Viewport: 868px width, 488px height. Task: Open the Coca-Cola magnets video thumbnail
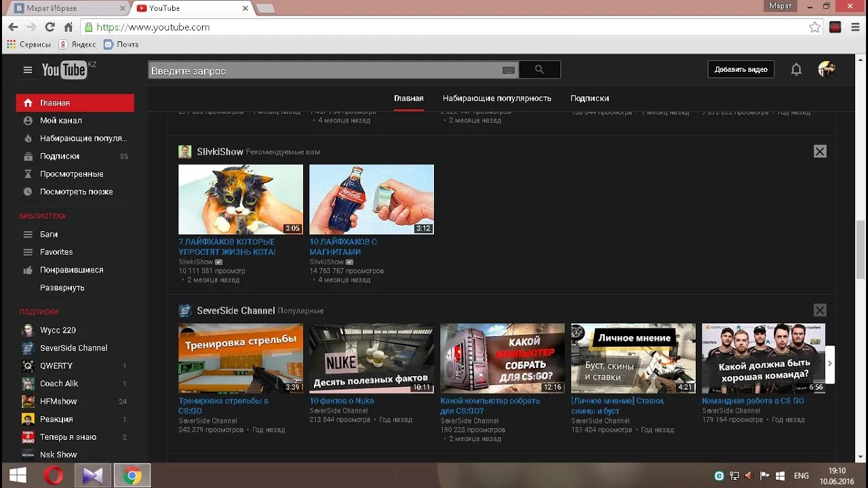point(372,199)
